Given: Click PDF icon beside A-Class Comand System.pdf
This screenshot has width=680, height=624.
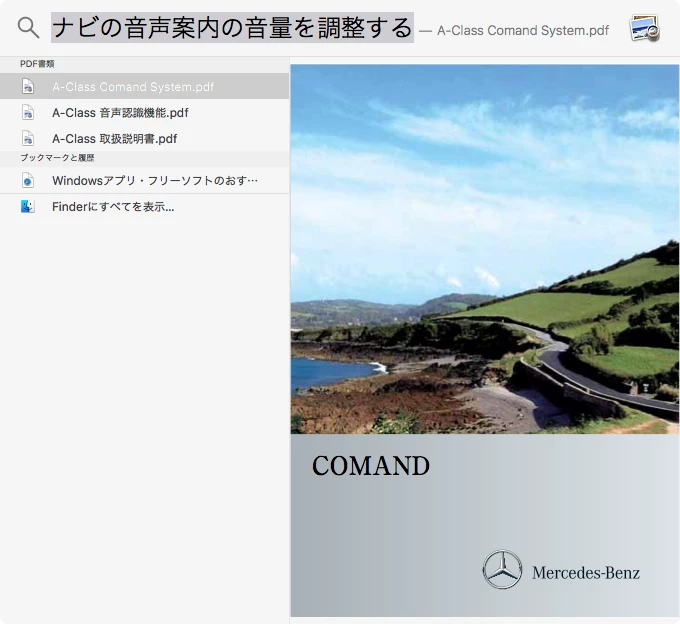Looking at the screenshot, I should [28, 86].
